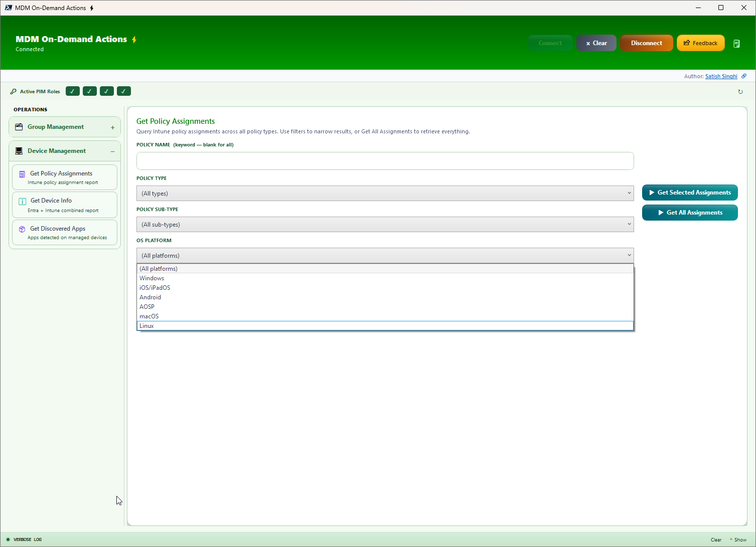Image resolution: width=756 pixels, height=547 pixels.
Task: Click the Get Device Info info icon
Action: [22, 201]
